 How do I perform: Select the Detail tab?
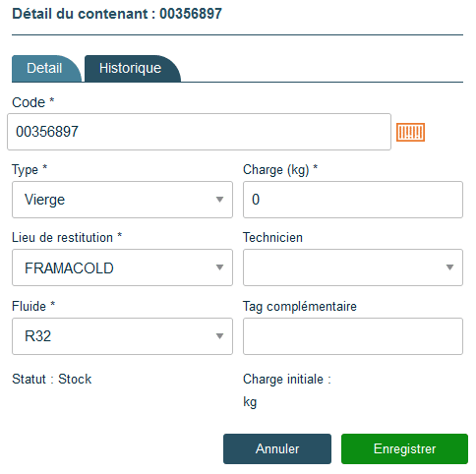pos(45,69)
